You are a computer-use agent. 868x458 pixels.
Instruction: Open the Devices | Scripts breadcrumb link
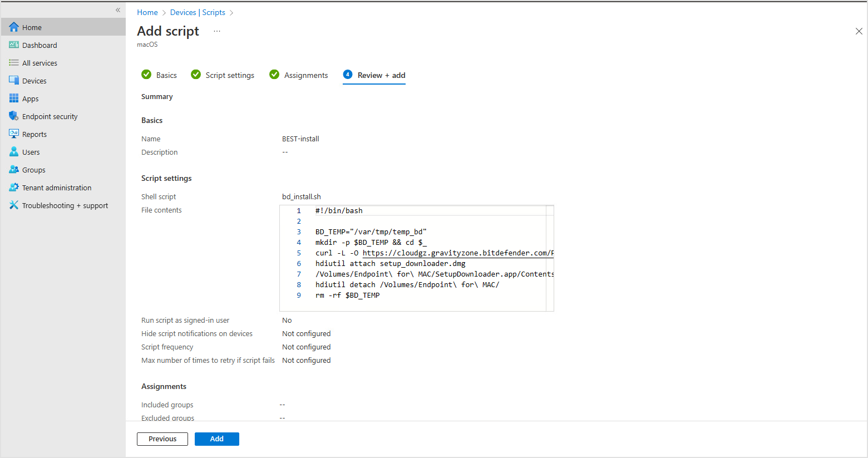coord(198,12)
